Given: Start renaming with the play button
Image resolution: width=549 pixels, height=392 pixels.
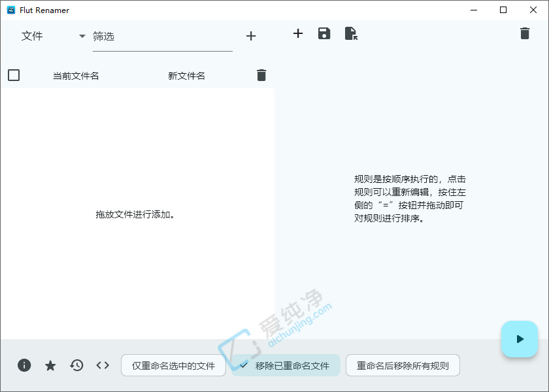Looking at the screenshot, I should point(520,339).
